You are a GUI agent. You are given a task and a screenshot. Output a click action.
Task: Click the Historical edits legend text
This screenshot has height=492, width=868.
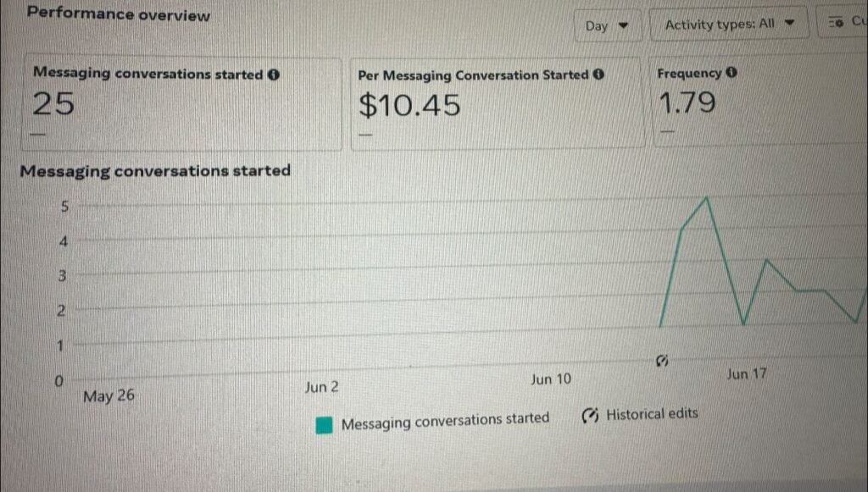tap(652, 414)
